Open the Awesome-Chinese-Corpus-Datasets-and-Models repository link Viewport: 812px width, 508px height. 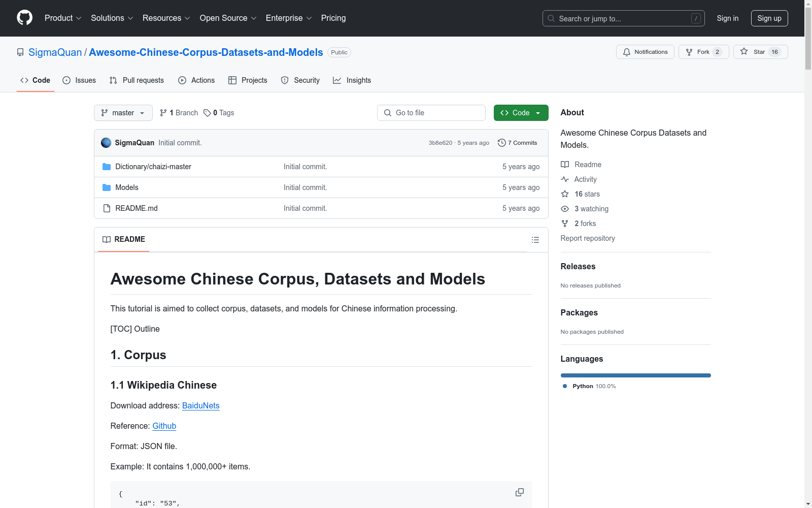[206, 52]
